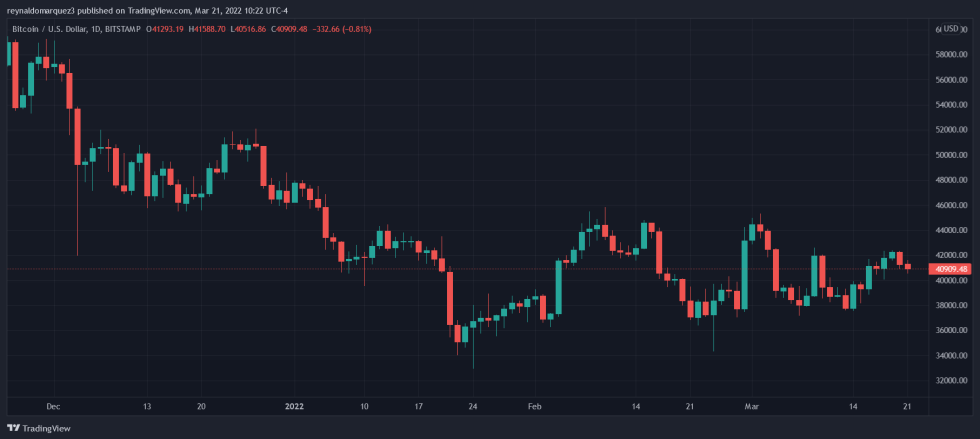This screenshot has width=980, height=439.
Task: Click the BITSTAMP exchange label
Action: [125, 29]
